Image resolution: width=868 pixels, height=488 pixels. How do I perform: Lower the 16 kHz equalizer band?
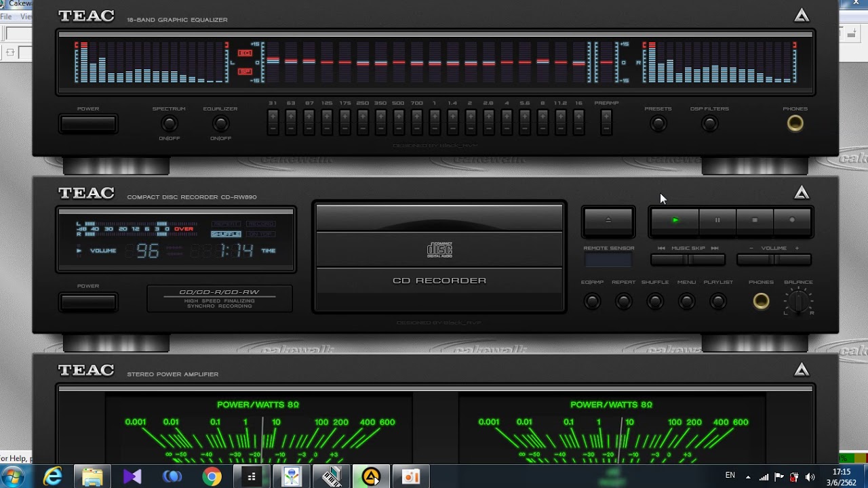tap(578, 129)
